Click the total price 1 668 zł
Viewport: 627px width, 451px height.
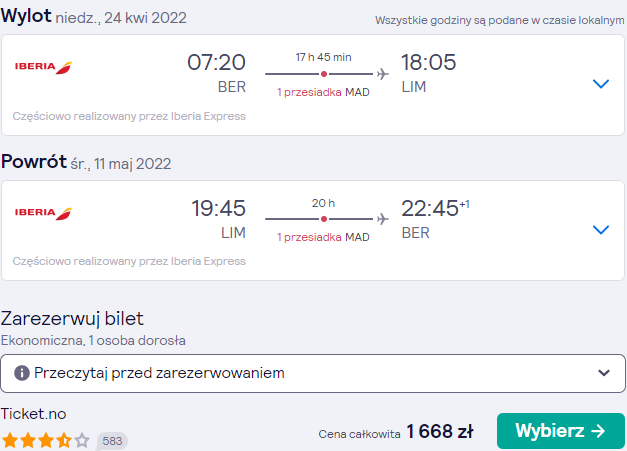point(440,431)
